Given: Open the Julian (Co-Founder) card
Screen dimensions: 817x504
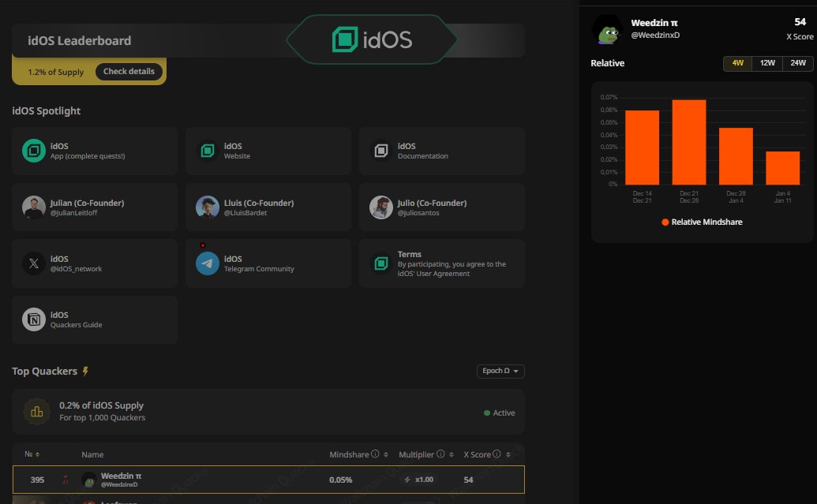Looking at the screenshot, I should pos(95,207).
